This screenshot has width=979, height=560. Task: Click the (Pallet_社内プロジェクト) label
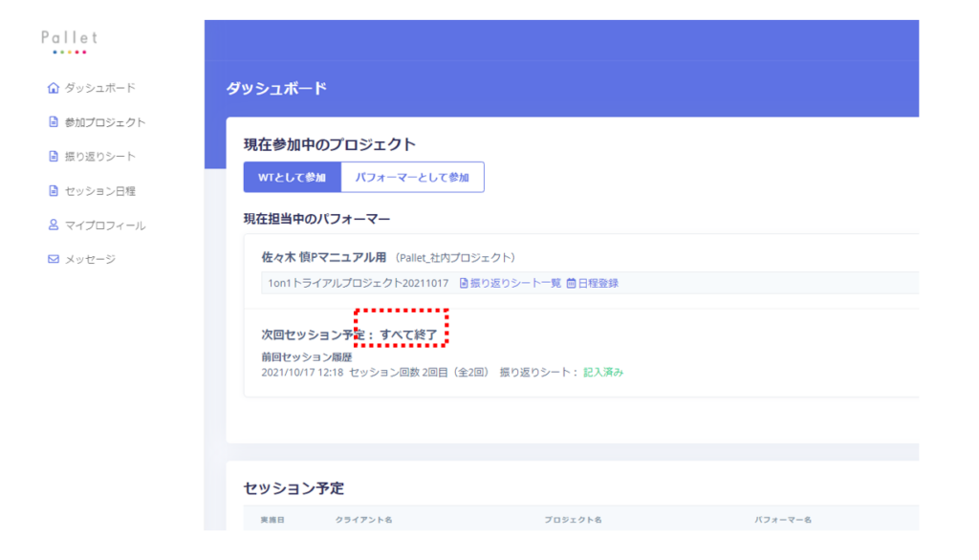click(455, 258)
